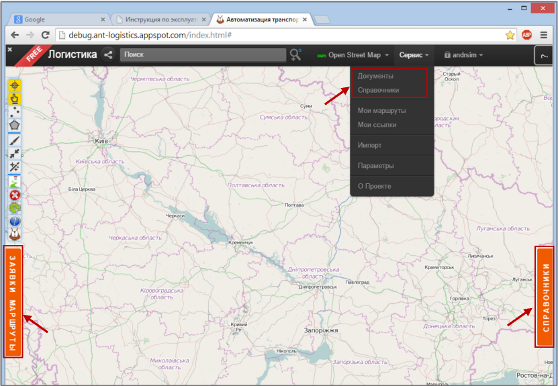The height and width of the screenshot is (386, 558).
Task: Select the crosshair navigation tool
Action: click(x=15, y=86)
